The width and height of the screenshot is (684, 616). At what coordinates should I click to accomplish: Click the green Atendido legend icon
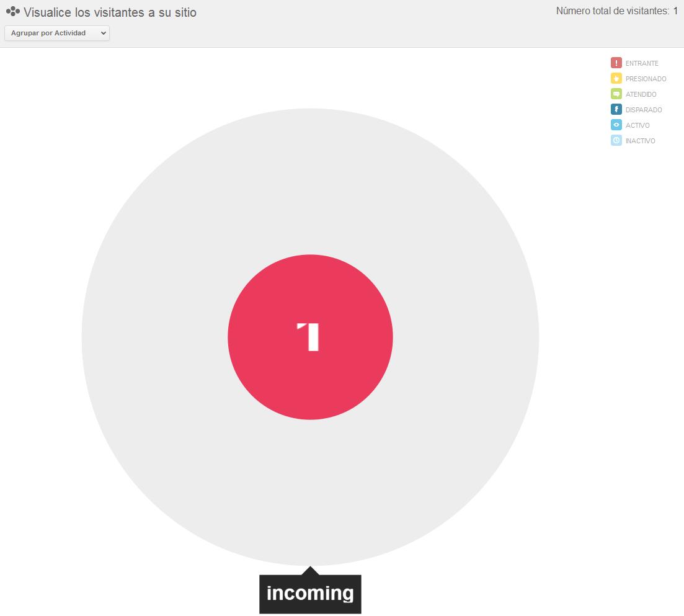click(616, 94)
